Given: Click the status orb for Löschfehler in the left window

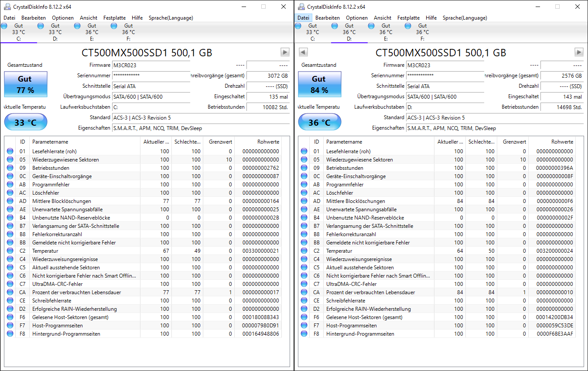Looking at the screenshot, I should click(x=10, y=193).
